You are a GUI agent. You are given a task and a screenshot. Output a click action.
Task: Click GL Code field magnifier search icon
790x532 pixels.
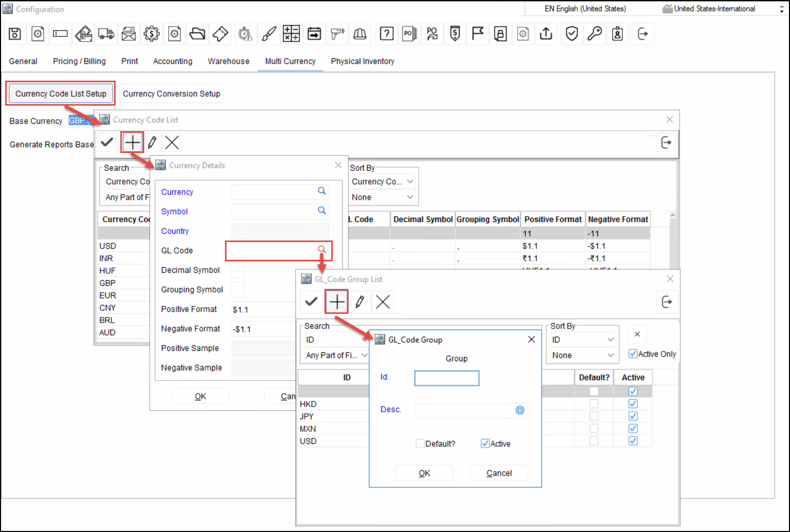pyautogui.click(x=322, y=250)
